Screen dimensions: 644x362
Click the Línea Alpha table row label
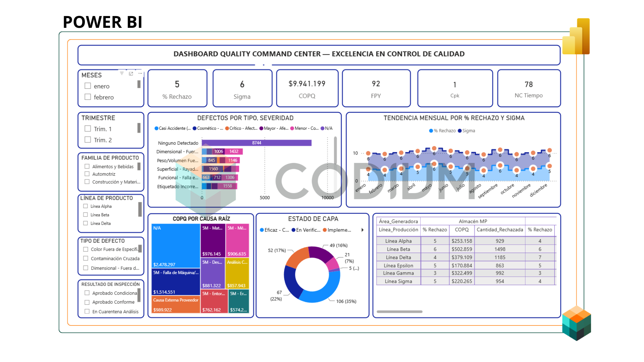(398, 241)
